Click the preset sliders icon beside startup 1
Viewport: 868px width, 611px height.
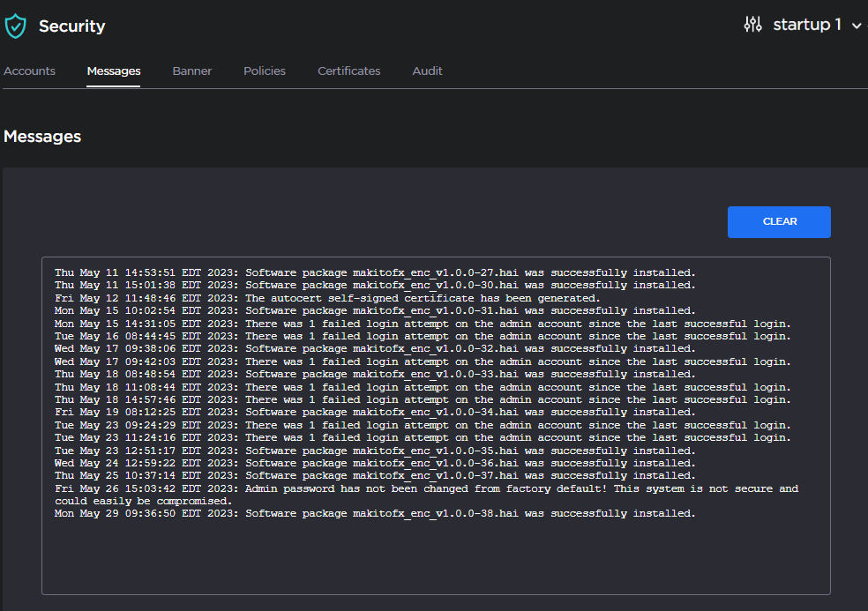click(752, 25)
